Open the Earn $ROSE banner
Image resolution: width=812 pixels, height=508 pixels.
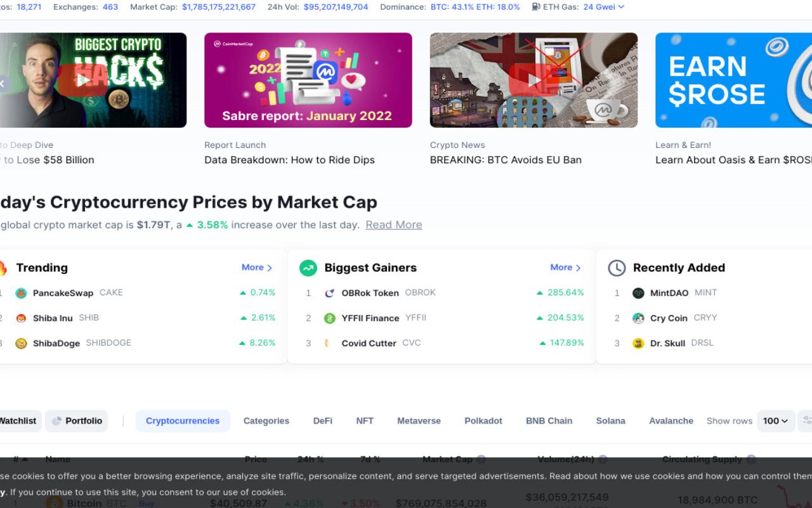coord(733,80)
